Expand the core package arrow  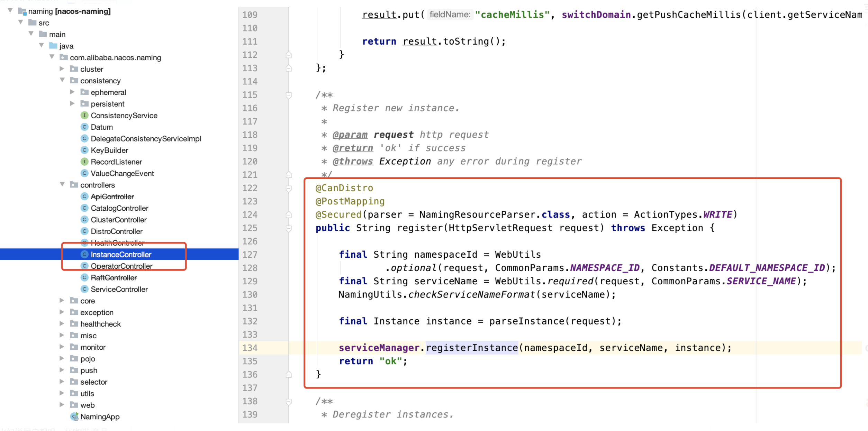(62, 301)
